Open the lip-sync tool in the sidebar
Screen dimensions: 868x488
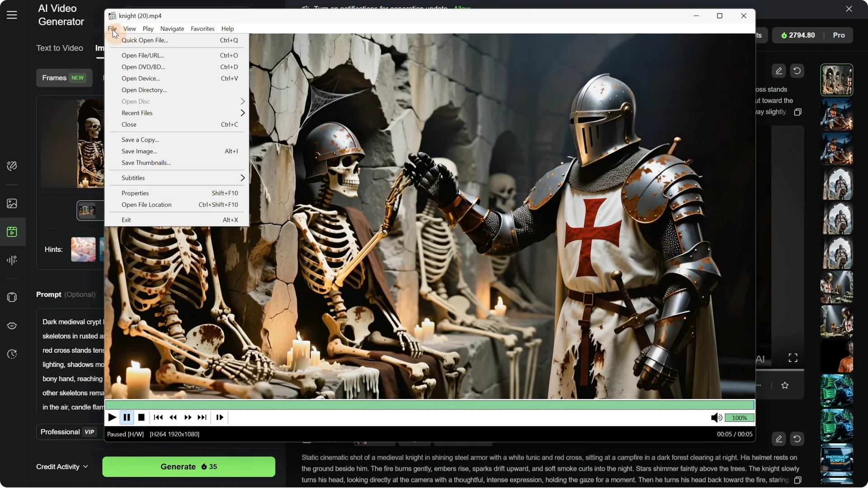[x=12, y=325]
